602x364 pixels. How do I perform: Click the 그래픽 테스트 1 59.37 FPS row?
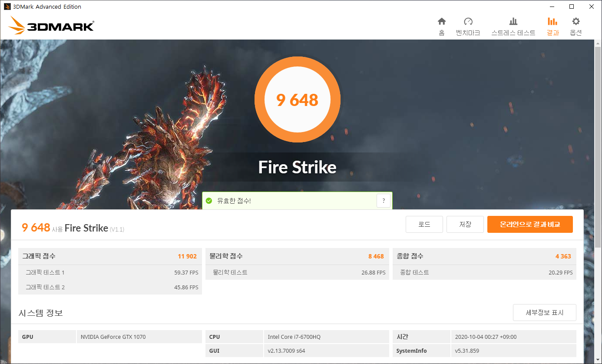pos(110,272)
